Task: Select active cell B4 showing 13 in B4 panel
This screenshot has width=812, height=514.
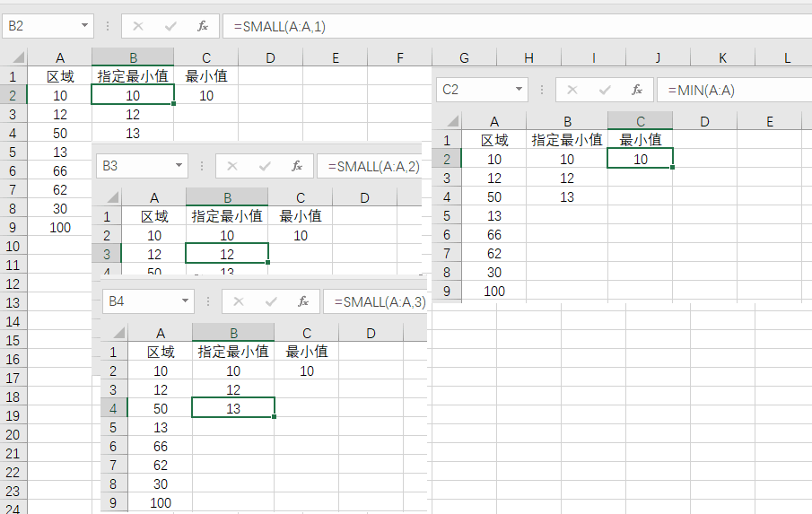Action: (x=233, y=408)
